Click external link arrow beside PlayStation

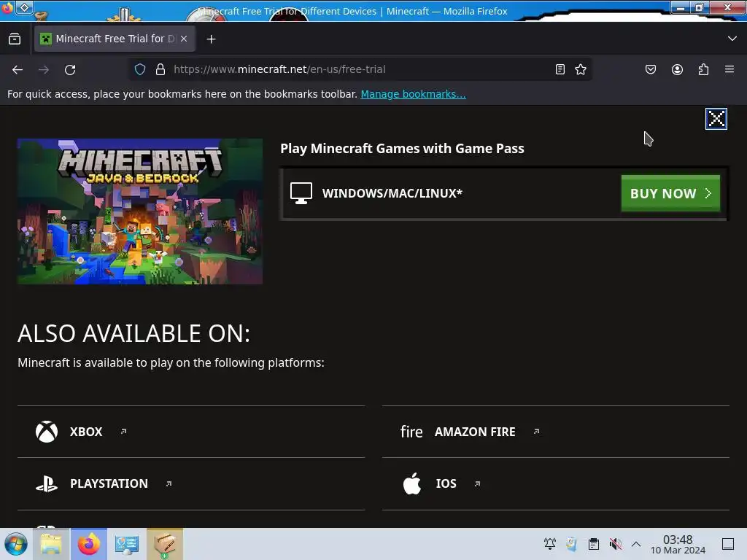click(x=169, y=484)
